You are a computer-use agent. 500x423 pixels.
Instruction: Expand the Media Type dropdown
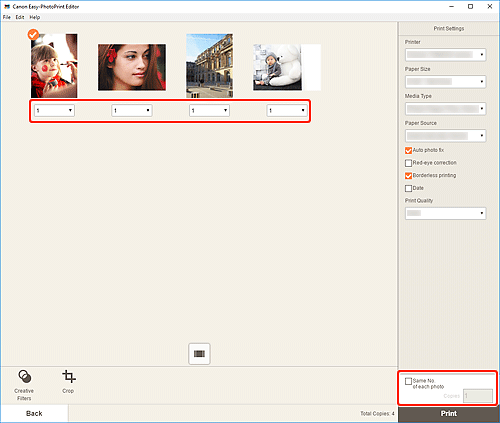click(x=445, y=109)
